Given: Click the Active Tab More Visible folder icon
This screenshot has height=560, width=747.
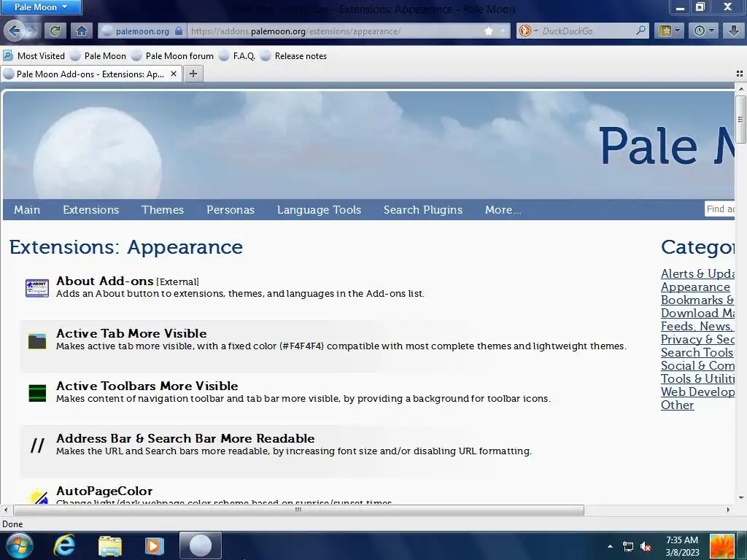Looking at the screenshot, I should 36,341.
